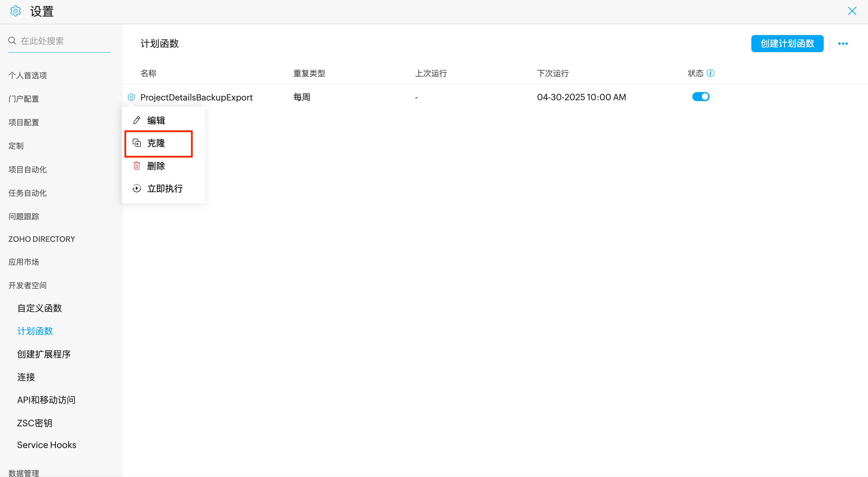Open the ProjectDetailsBackupExport function name
The image size is (868, 477).
click(x=196, y=97)
